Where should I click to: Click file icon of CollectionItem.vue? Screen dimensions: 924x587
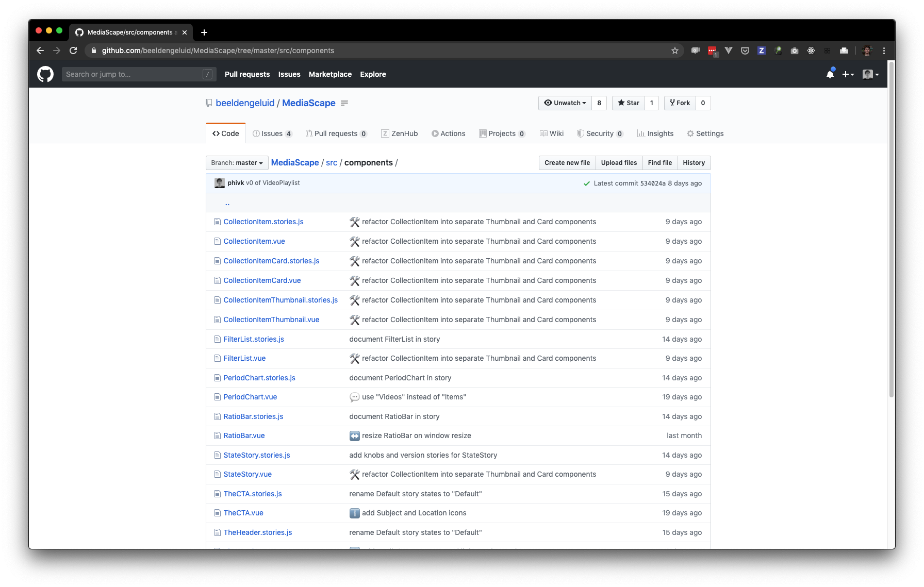(x=217, y=241)
